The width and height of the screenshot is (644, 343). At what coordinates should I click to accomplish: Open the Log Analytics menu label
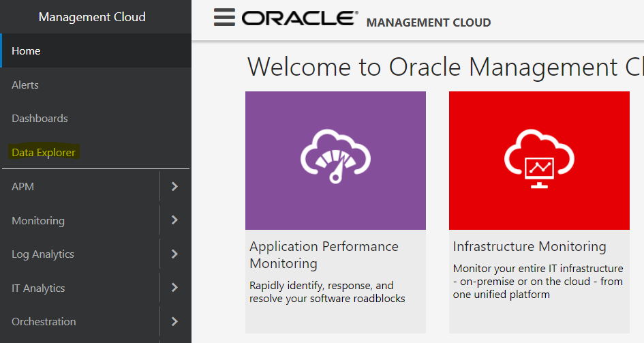point(43,254)
